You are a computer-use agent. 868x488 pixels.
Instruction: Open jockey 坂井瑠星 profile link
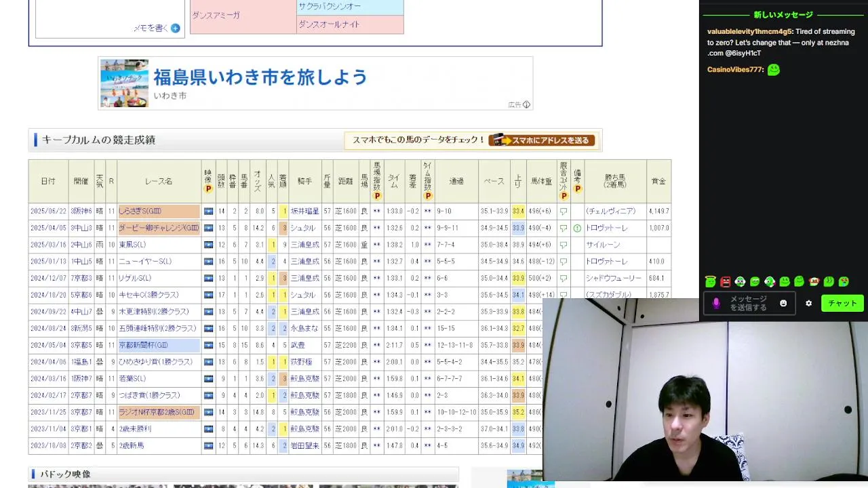[304, 211]
